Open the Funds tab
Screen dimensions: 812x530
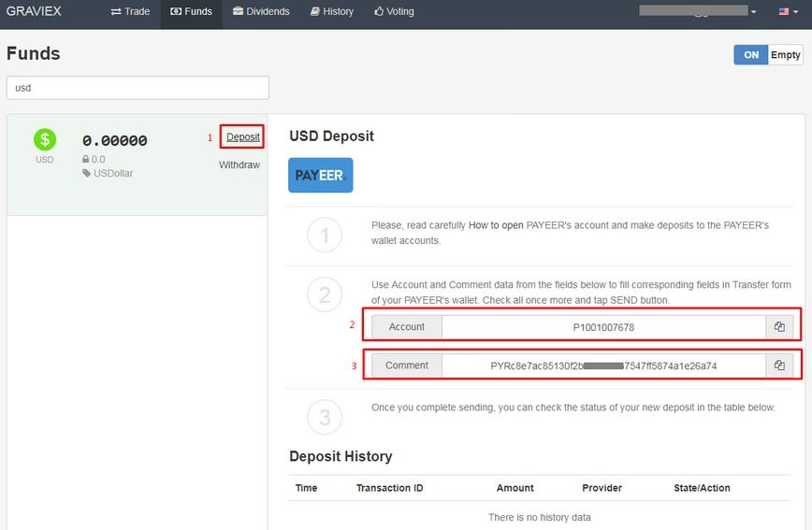192,11
